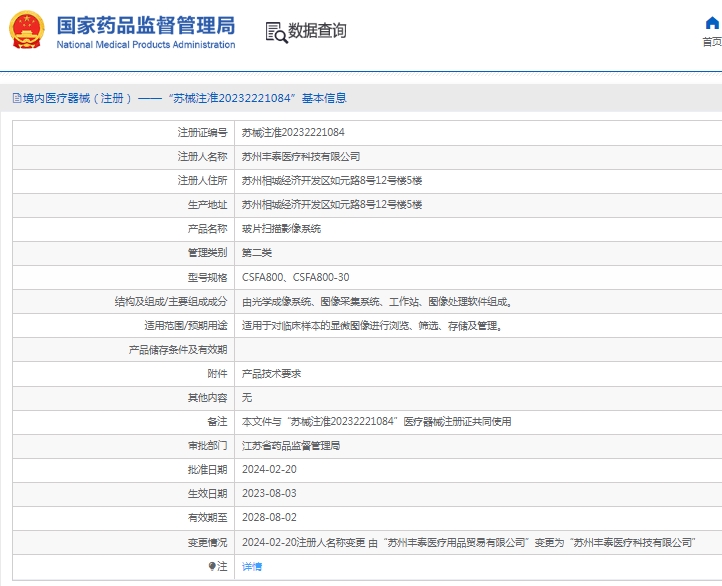Click the 适用范围 intended use value
Image resolution: width=722 pixels, height=586 pixels.
(372, 325)
